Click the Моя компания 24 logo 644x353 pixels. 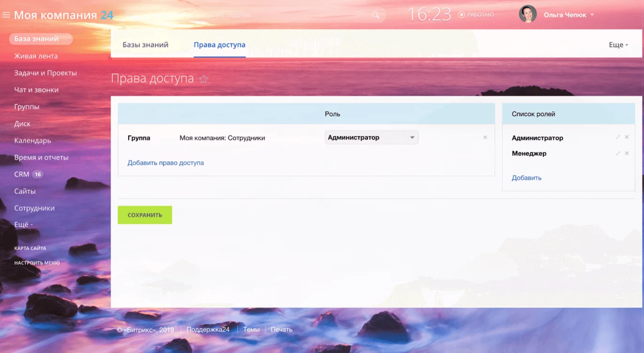64,15
